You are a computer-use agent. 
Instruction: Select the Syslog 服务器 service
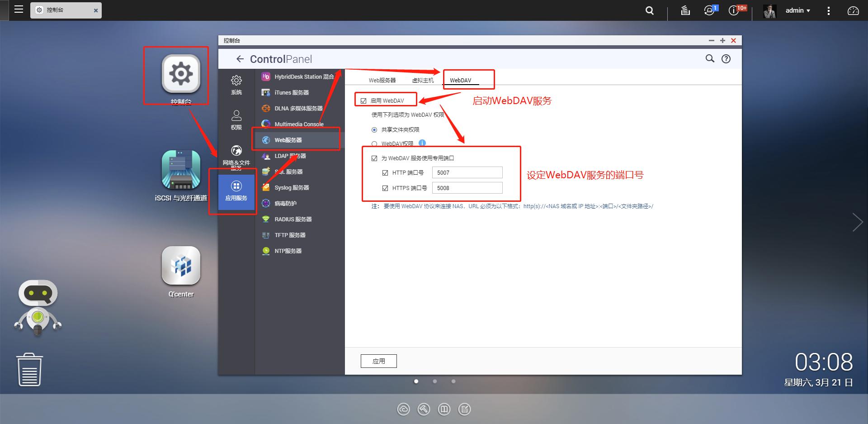pyautogui.click(x=292, y=187)
